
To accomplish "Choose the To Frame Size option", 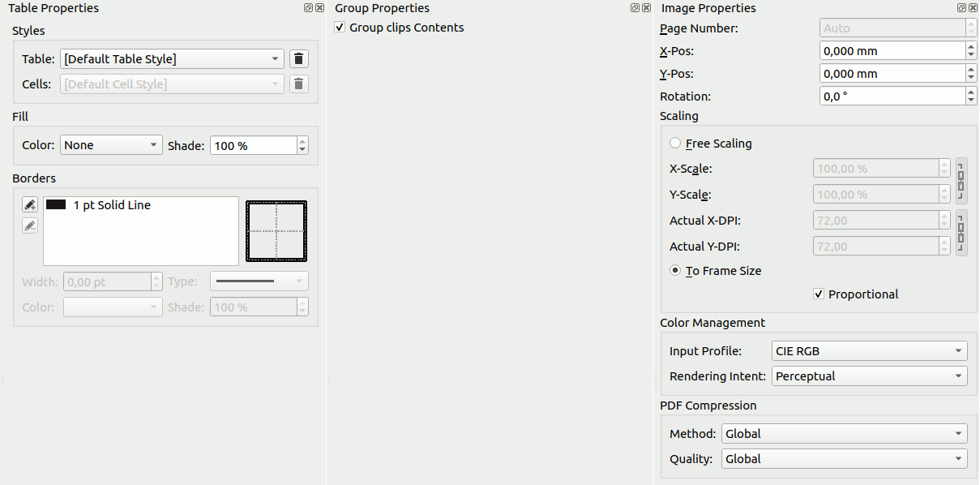I will 675,271.
